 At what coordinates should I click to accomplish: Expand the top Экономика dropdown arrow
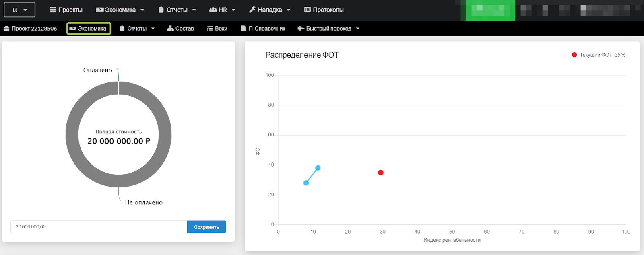coord(142,10)
